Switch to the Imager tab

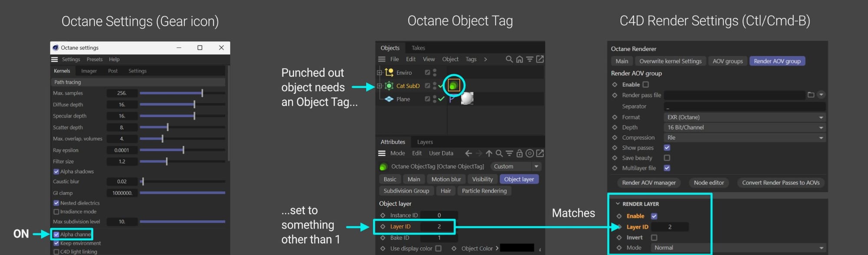click(x=89, y=71)
